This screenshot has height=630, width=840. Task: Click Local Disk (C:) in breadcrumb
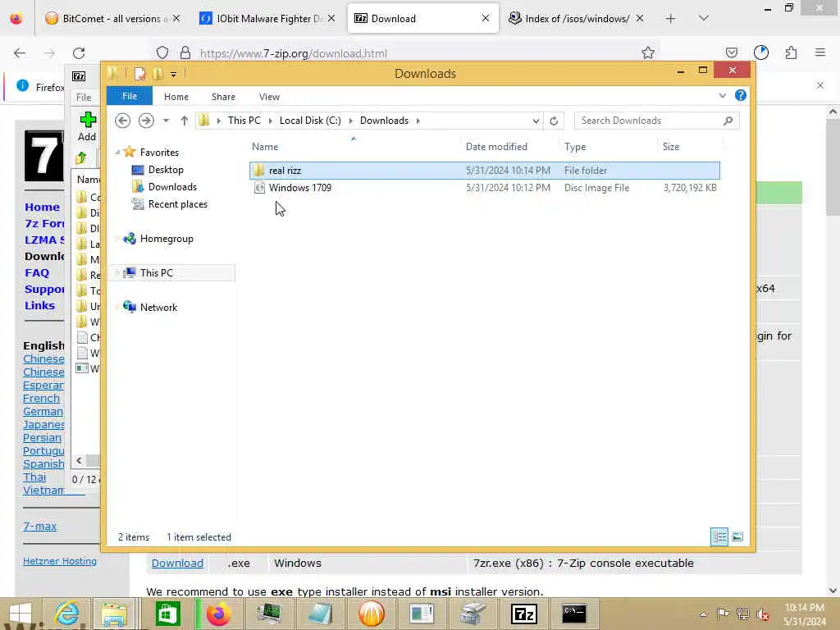click(x=310, y=121)
